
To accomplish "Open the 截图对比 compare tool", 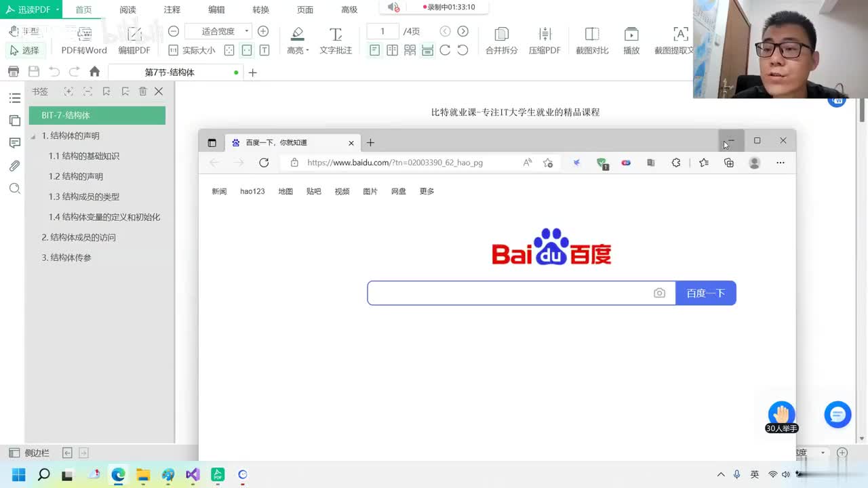I will click(592, 41).
